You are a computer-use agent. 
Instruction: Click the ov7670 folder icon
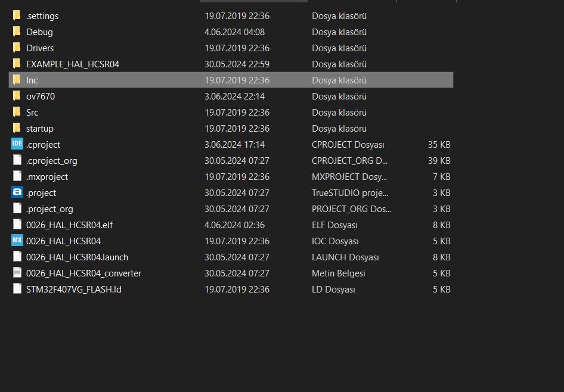[x=17, y=96]
